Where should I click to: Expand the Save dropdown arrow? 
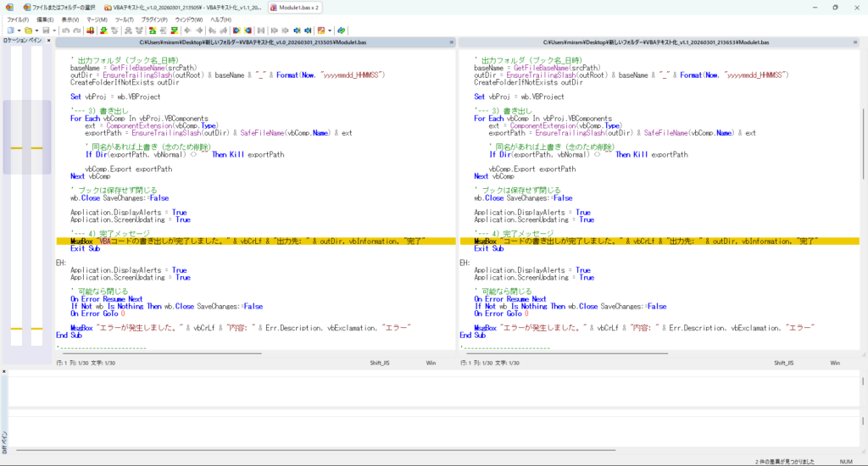click(54, 31)
